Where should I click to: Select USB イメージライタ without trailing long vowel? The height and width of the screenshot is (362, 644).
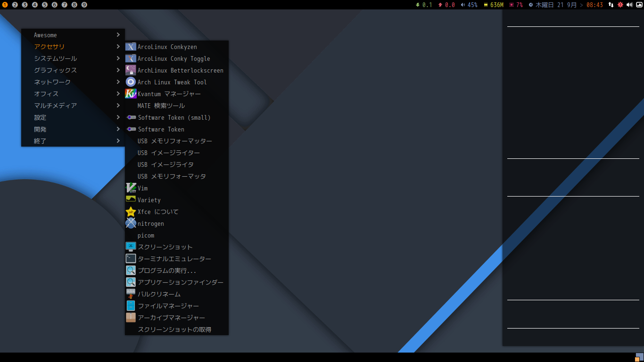[177, 165]
